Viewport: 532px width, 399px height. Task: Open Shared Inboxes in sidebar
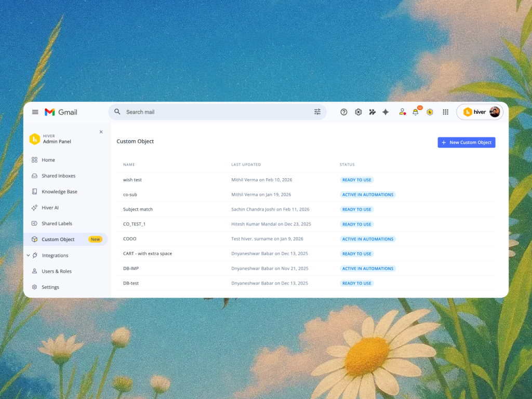[58, 176]
